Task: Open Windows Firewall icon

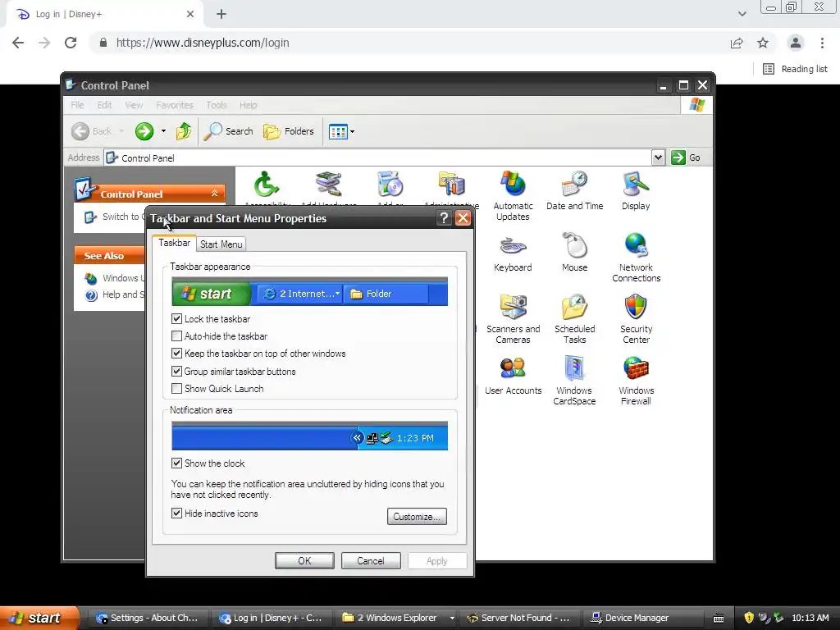Action: 636,381
